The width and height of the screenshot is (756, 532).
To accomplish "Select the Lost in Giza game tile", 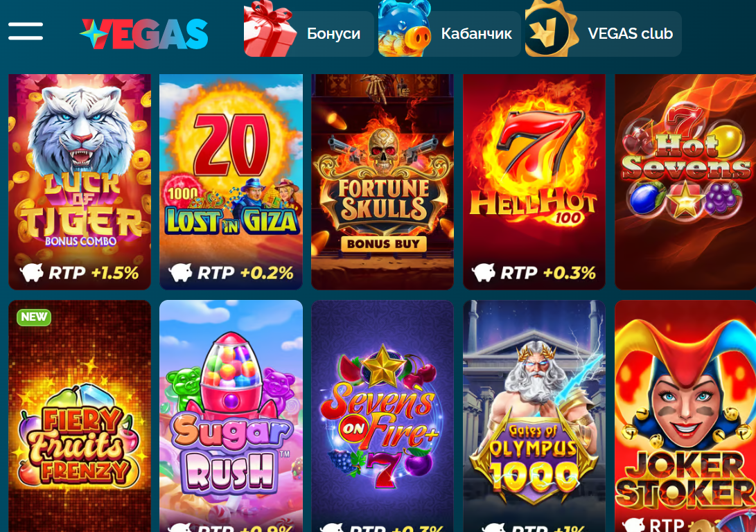I will point(231,181).
